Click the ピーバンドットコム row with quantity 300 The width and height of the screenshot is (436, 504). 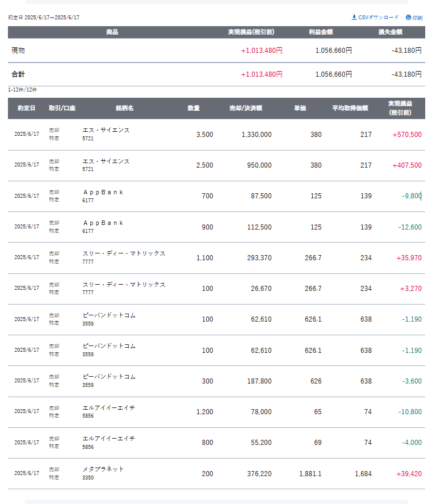[x=216, y=381]
